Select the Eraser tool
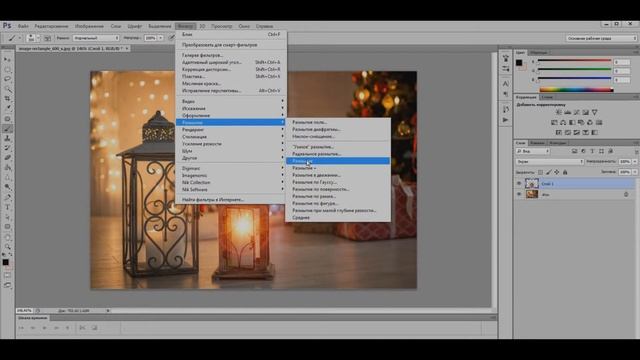Viewport: 640px width, 360px height. click(7, 158)
